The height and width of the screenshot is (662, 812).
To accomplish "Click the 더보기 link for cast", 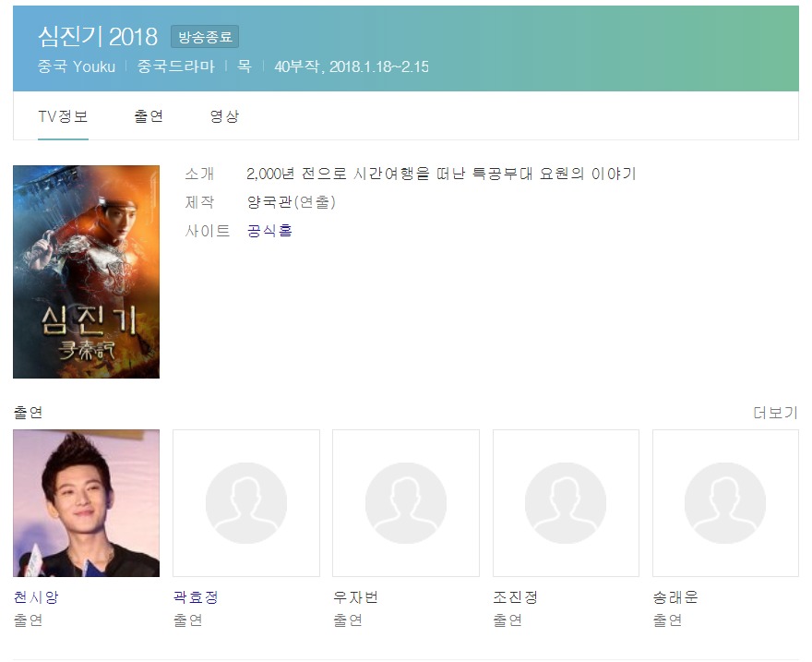I will (x=775, y=413).
